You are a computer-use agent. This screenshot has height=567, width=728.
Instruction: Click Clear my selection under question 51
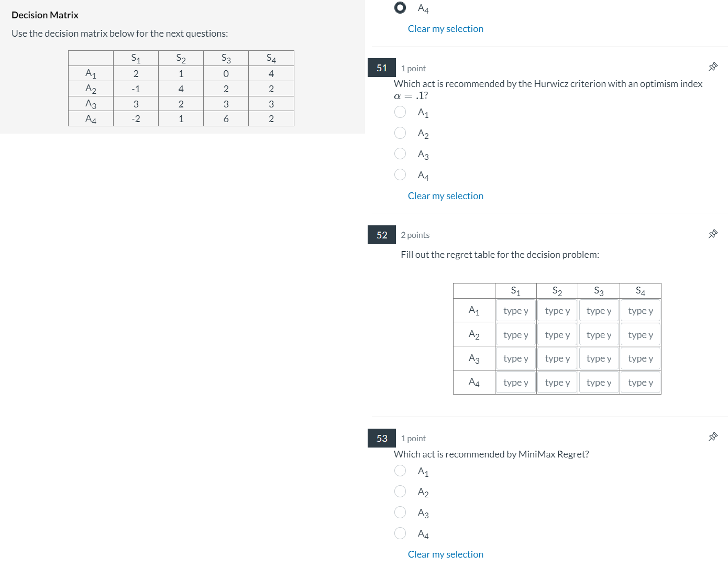pos(446,195)
